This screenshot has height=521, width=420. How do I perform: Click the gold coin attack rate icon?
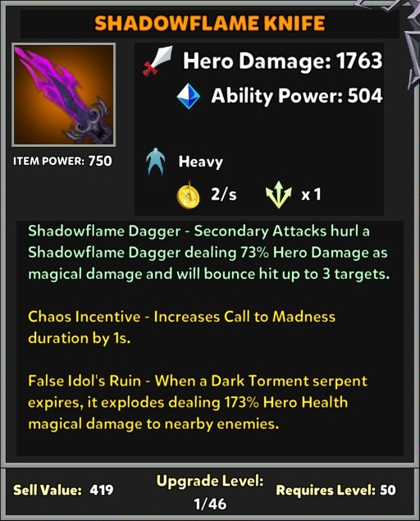[x=188, y=195]
